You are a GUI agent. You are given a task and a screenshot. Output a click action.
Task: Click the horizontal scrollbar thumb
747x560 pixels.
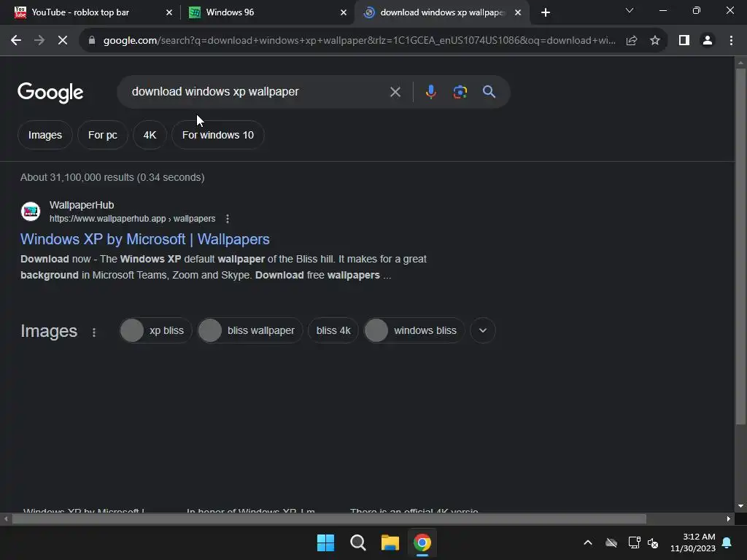(x=329, y=518)
